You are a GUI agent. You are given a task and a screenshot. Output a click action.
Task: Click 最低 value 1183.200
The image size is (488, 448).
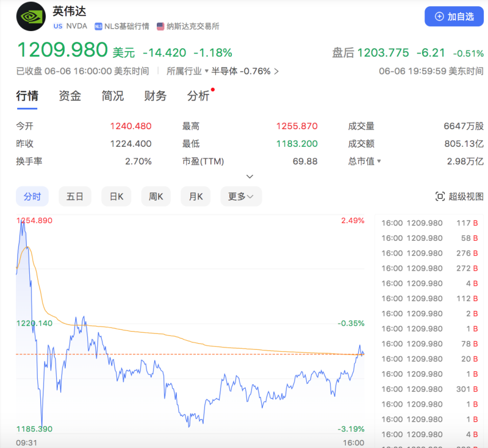pyautogui.click(x=297, y=144)
